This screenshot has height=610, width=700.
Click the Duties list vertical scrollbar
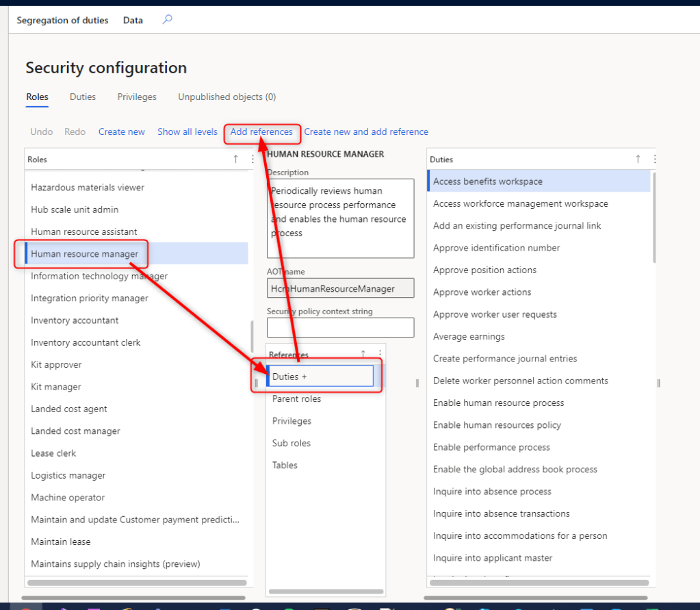point(653,219)
